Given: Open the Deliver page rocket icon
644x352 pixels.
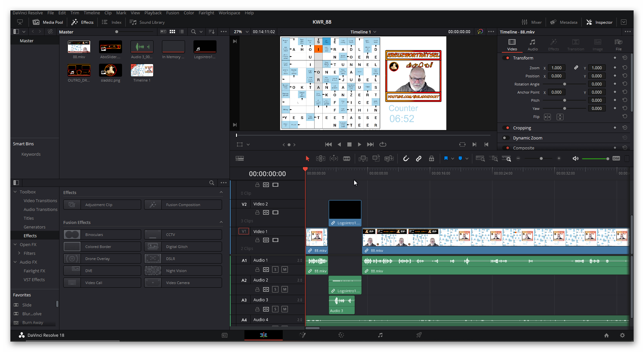Looking at the screenshot, I should click(x=419, y=335).
